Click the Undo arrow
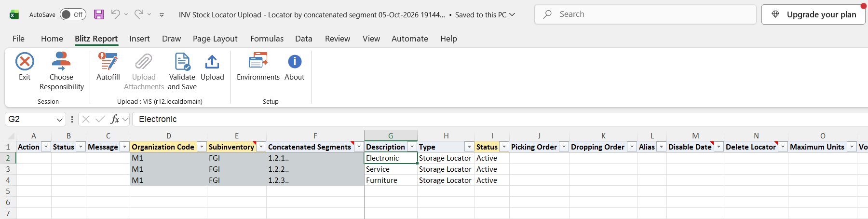868x219 pixels. [115, 14]
